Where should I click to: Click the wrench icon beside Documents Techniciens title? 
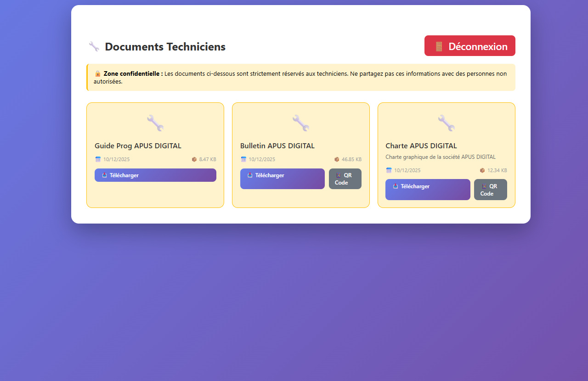[x=94, y=46]
